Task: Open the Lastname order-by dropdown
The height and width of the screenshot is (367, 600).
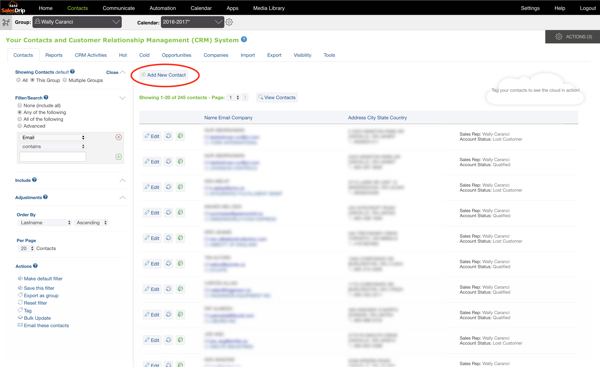Action: point(45,223)
